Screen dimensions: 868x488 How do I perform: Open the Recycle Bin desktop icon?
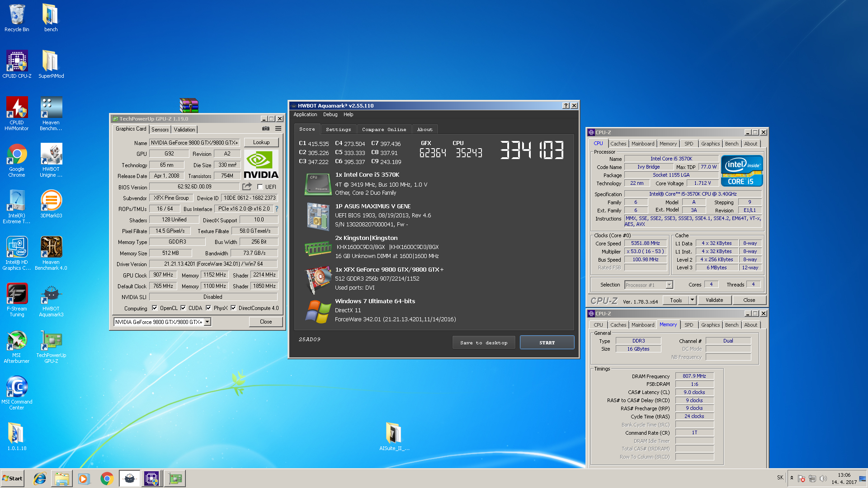click(x=17, y=18)
